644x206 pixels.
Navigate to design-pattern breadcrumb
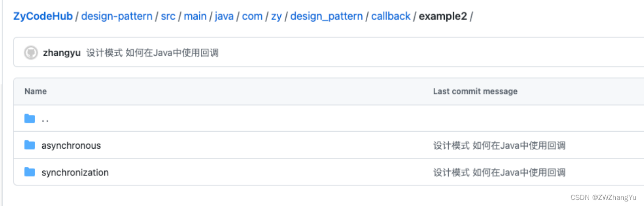point(117,17)
